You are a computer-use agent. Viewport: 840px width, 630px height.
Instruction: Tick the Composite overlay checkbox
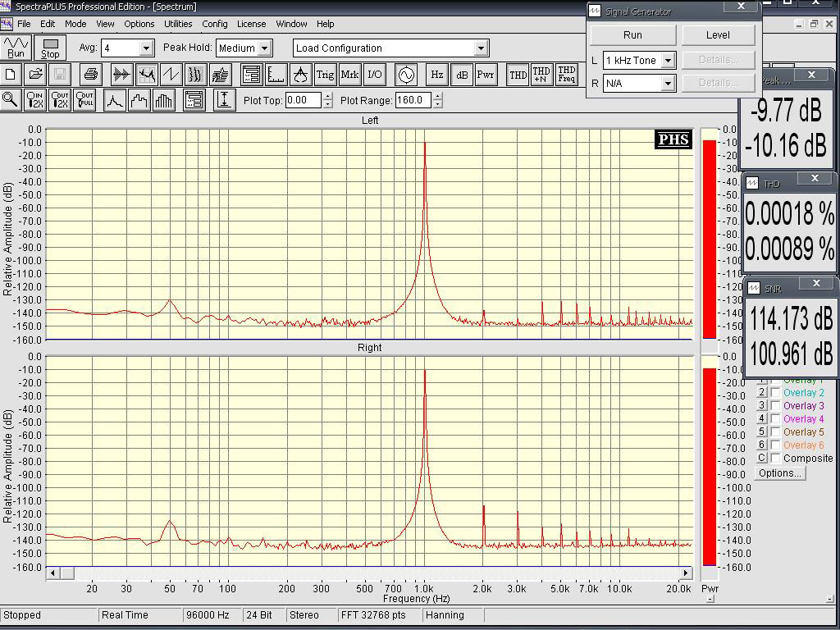(x=775, y=459)
